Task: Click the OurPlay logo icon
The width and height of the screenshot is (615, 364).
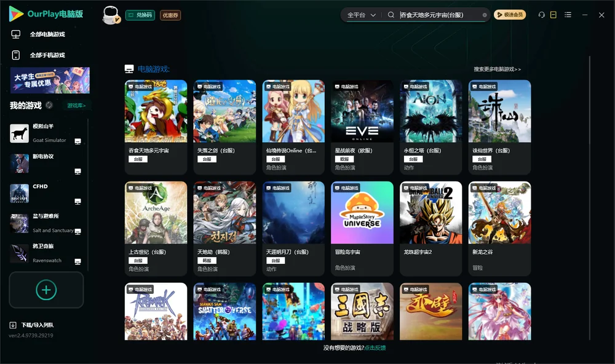Action: (x=16, y=14)
